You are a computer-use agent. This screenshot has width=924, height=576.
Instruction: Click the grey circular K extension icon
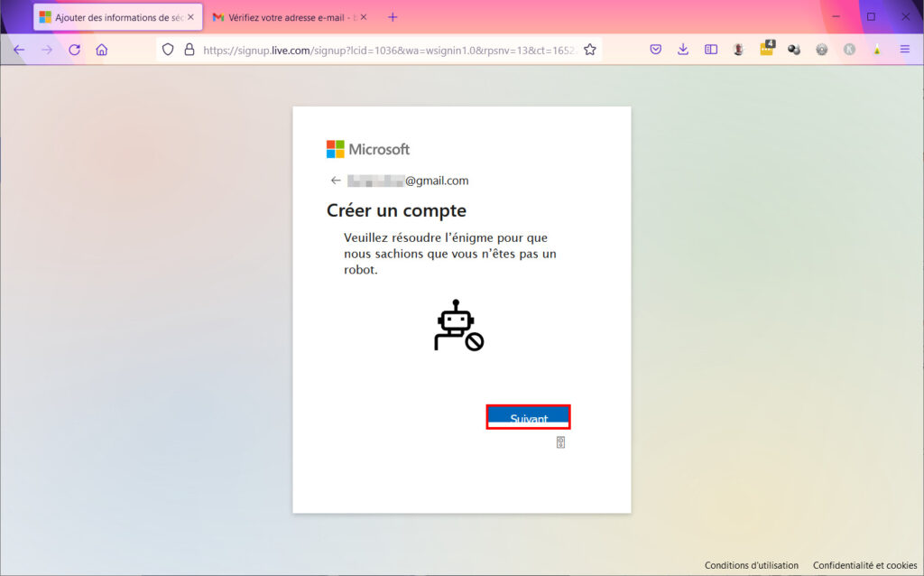coord(849,51)
